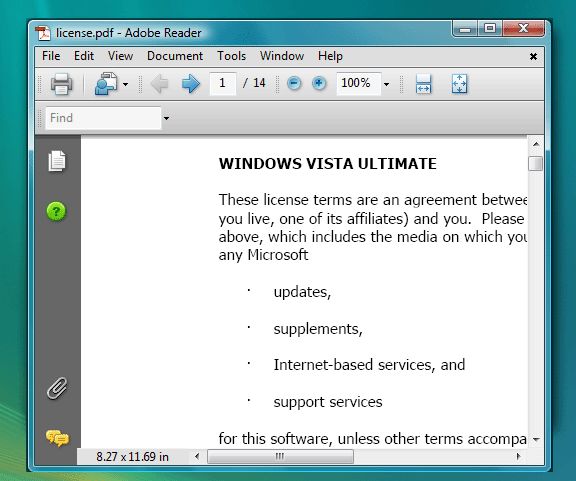576x481 pixels.
Task: Click the '/ 14' page count label
Action: pyautogui.click(x=254, y=83)
